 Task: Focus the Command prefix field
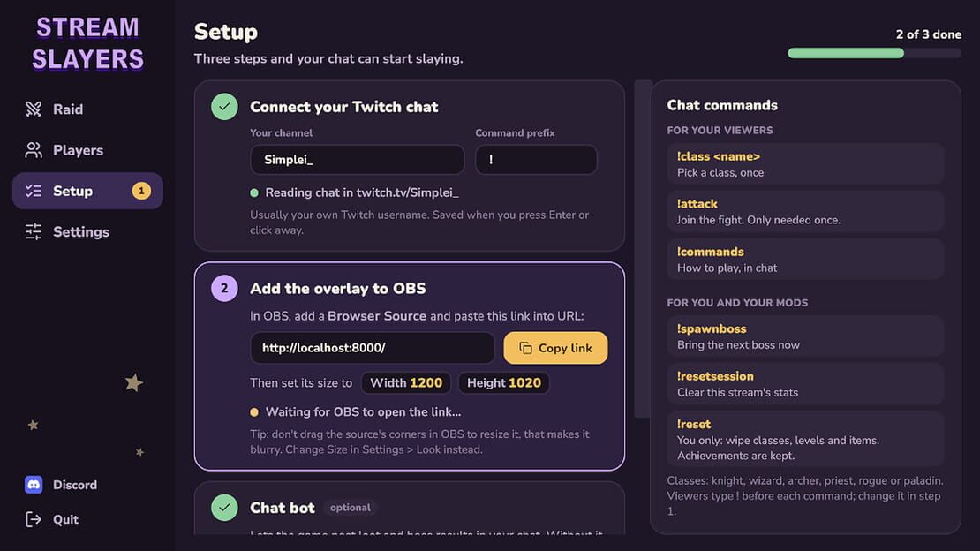(x=536, y=160)
